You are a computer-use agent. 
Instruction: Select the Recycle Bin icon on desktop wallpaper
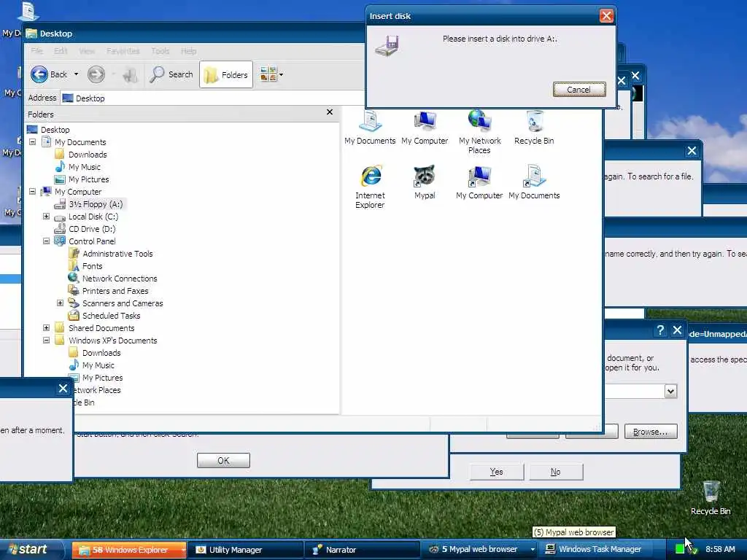point(711,498)
